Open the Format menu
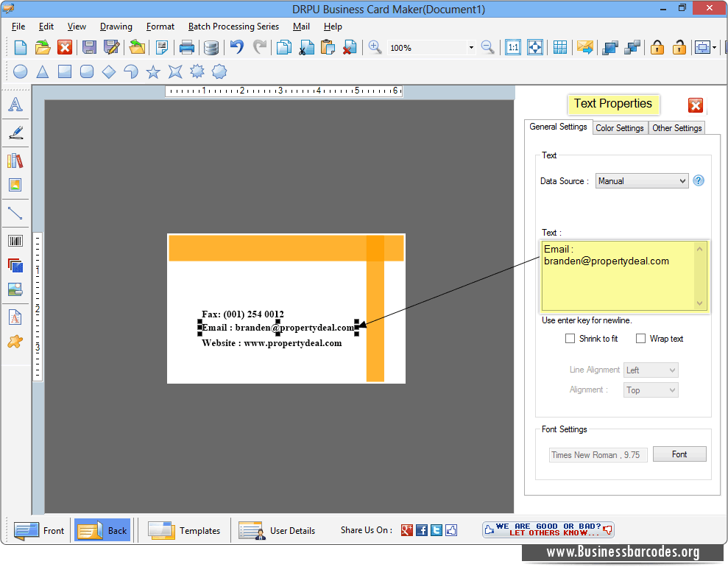Screen dimensions: 728x567 pyautogui.click(x=160, y=27)
